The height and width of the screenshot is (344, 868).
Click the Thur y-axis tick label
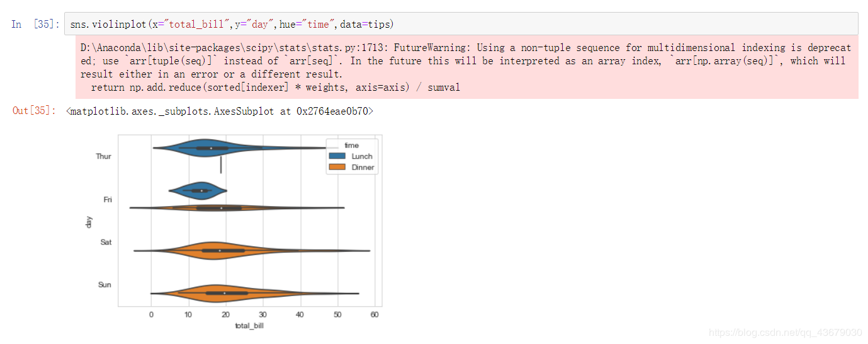click(103, 156)
